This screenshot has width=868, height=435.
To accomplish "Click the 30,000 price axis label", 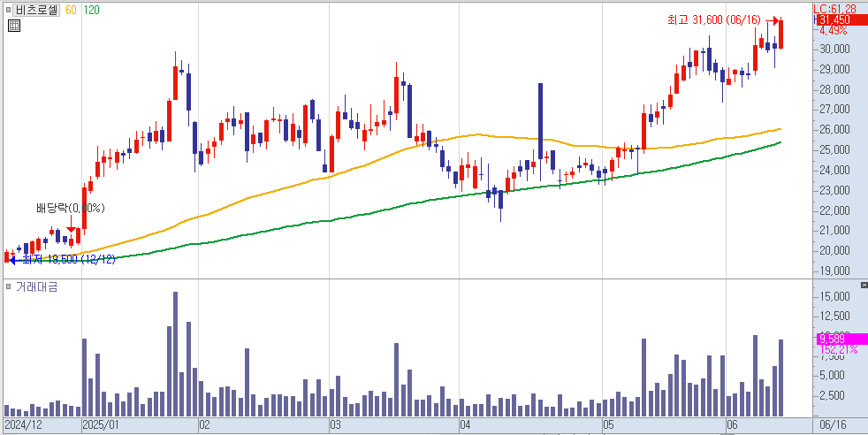I will (835, 50).
